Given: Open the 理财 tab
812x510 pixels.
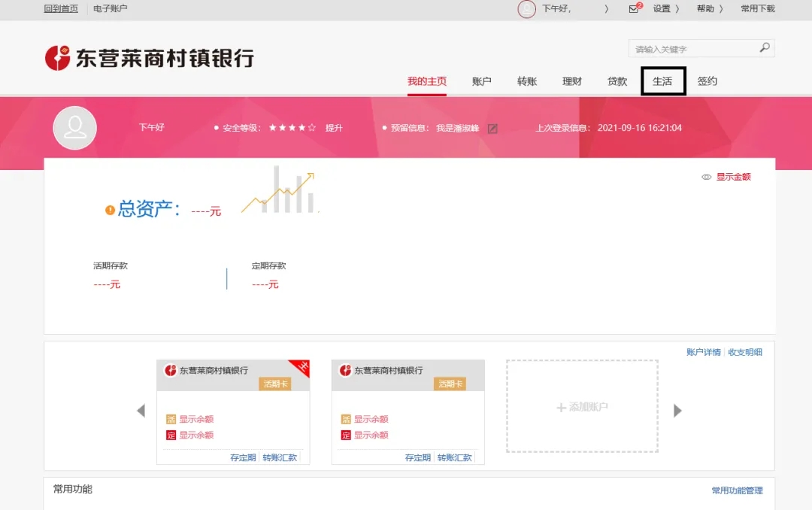Looking at the screenshot, I should [571, 81].
